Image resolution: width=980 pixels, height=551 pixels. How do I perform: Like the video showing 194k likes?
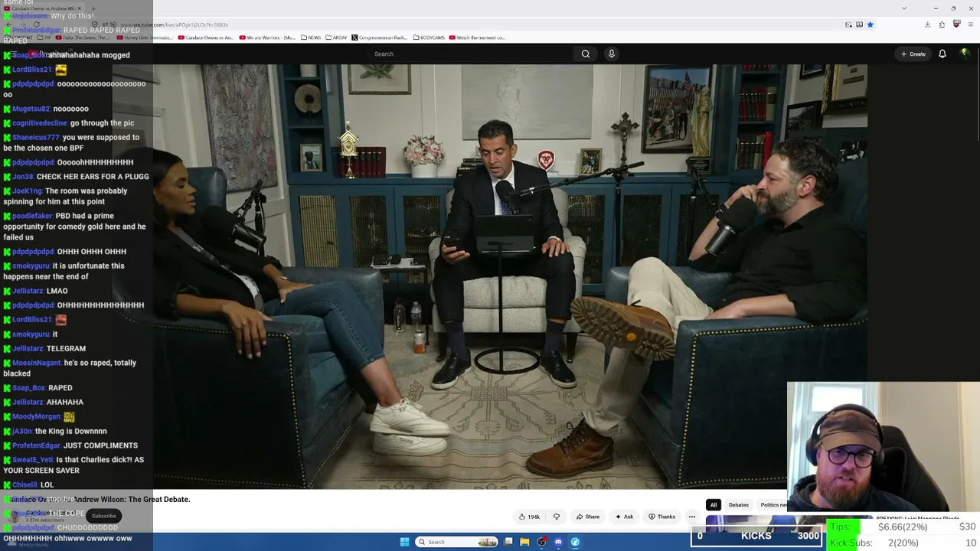point(529,517)
